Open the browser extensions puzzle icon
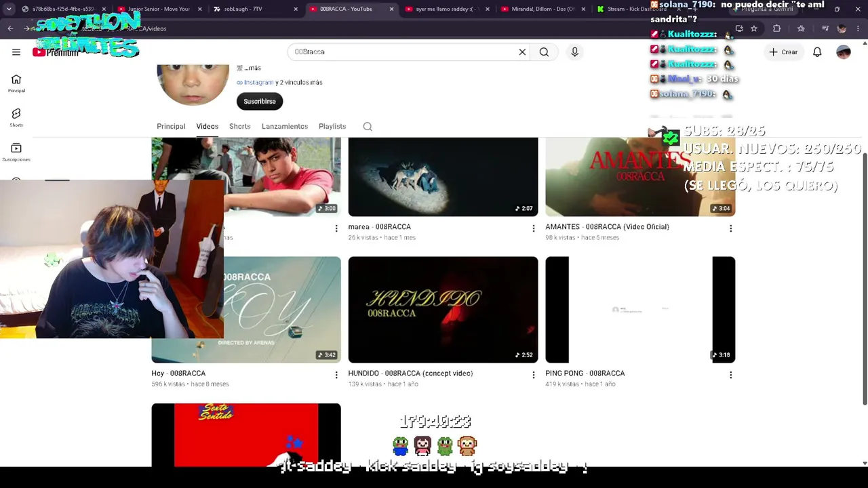The image size is (868, 488). [777, 28]
